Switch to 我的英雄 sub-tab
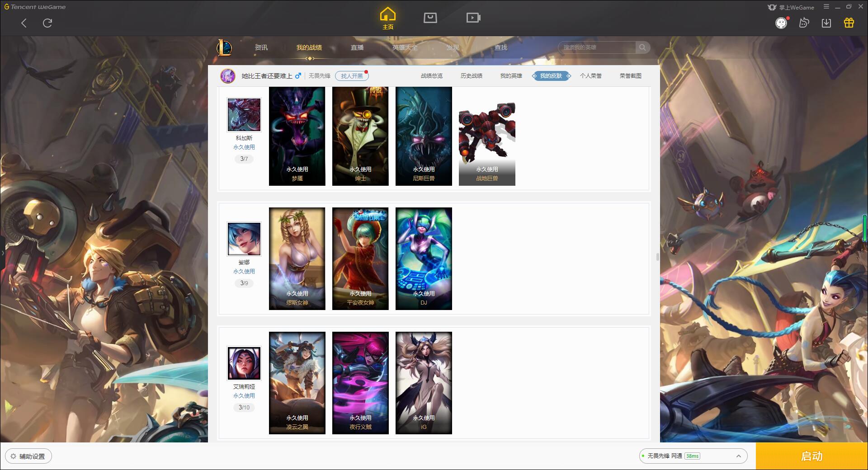Viewport: 868px width, 470px height. tap(511, 76)
